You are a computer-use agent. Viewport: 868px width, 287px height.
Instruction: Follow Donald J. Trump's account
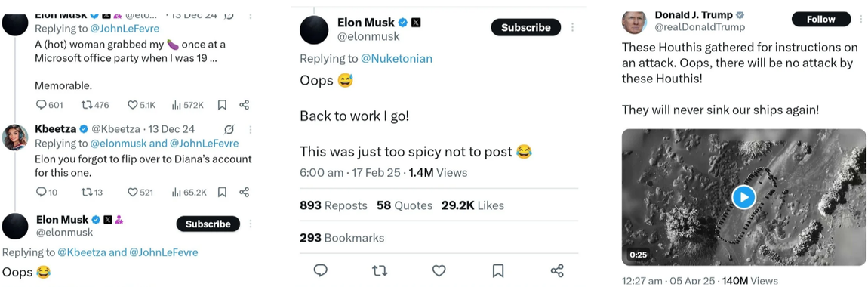(x=820, y=20)
